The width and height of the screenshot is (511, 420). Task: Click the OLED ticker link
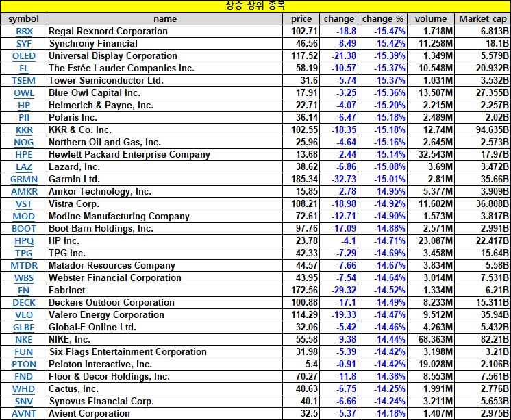24,56
